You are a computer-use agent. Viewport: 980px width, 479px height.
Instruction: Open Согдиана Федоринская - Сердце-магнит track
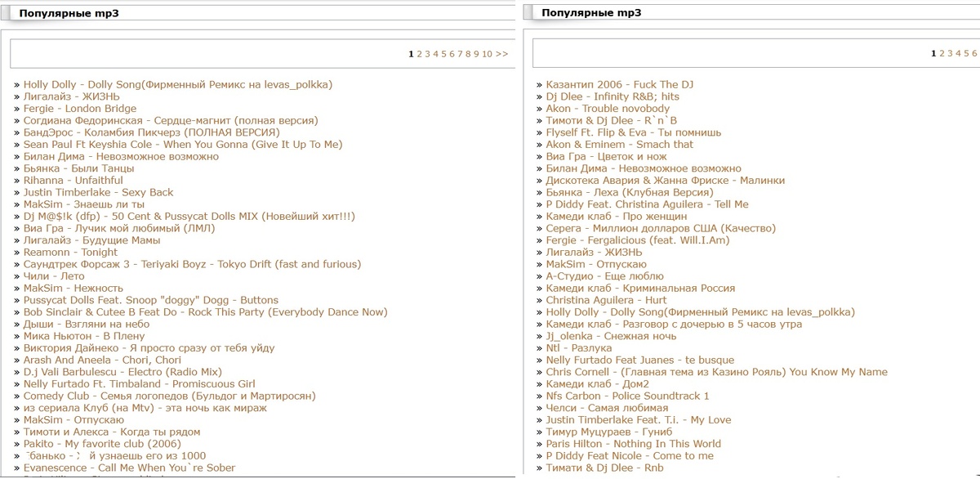pos(171,120)
